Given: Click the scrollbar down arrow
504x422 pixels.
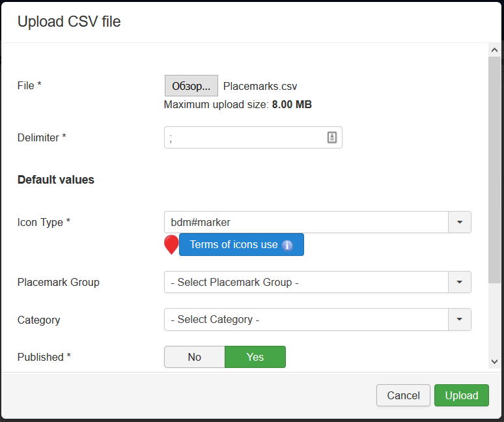Looking at the screenshot, I should click(x=495, y=361).
